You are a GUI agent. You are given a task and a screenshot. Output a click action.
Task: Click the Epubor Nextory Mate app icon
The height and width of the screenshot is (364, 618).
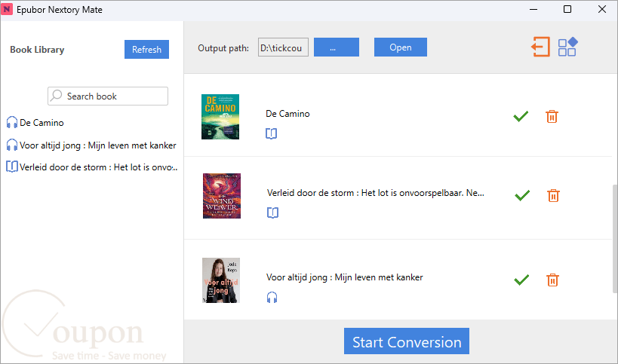(7, 10)
